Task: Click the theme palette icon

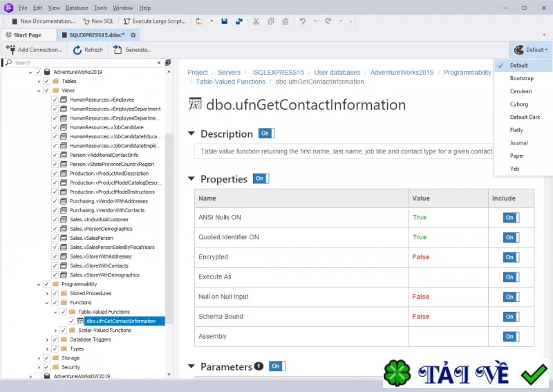Action: point(519,50)
